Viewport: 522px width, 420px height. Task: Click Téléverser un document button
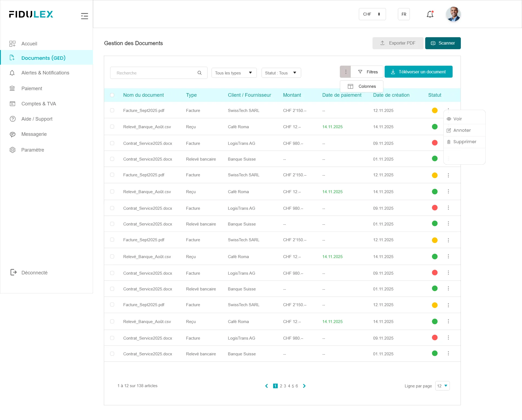[x=418, y=72]
